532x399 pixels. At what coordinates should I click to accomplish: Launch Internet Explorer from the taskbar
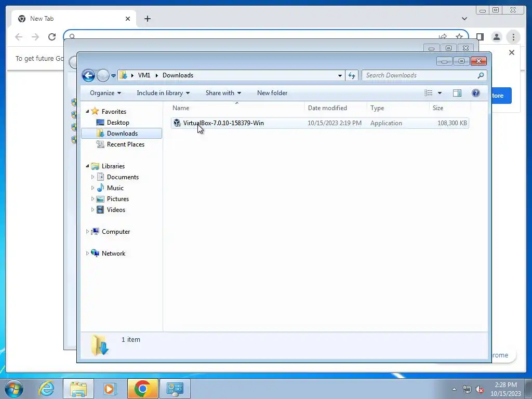tap(46, 389)
